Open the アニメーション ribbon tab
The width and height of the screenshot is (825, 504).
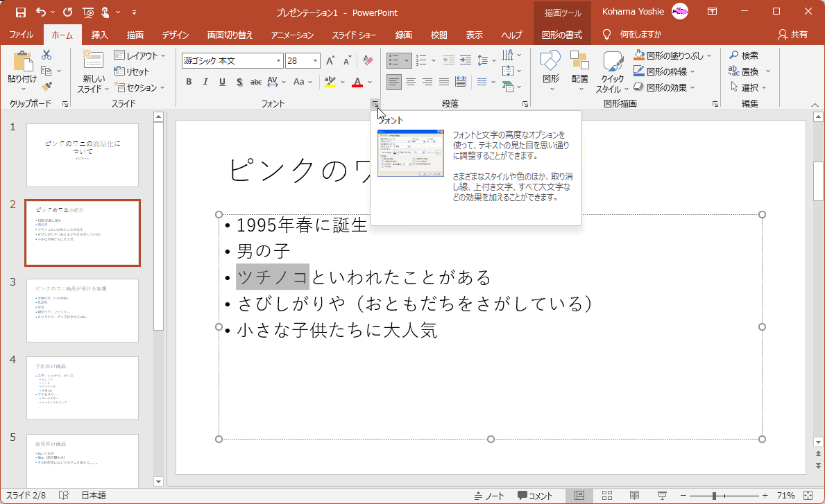point(292,35)
